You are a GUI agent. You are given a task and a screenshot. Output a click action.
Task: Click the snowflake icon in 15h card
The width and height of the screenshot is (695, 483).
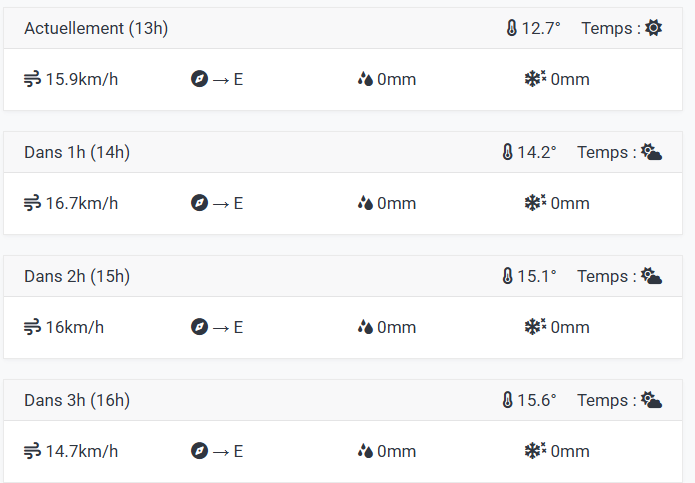(x=535, y=327)
